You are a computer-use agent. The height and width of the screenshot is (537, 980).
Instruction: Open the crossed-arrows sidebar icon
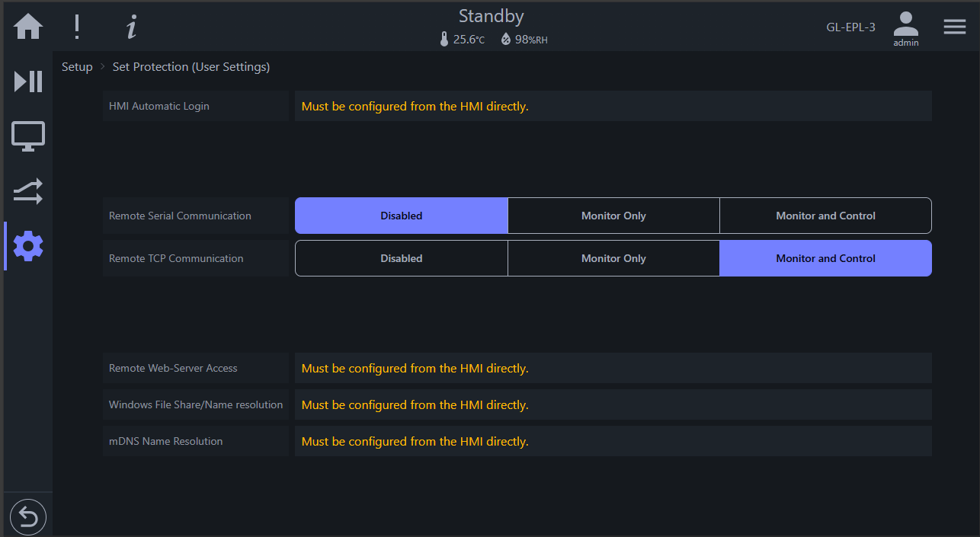28,191
